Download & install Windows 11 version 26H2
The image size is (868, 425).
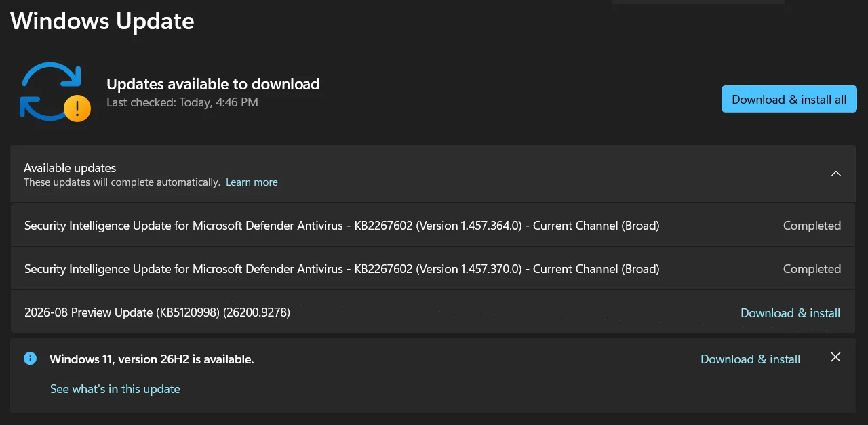click(x=750, y=359)
